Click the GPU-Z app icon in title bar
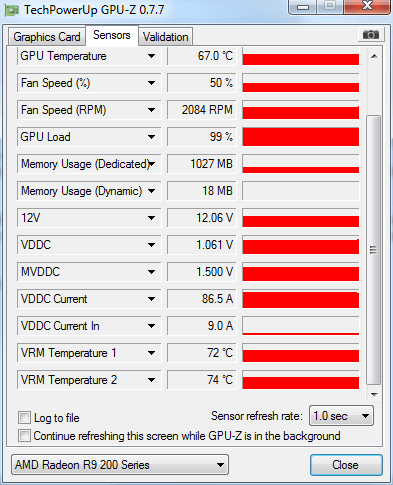393x485 pixels. pyautogui.click(x=11, y=10)
